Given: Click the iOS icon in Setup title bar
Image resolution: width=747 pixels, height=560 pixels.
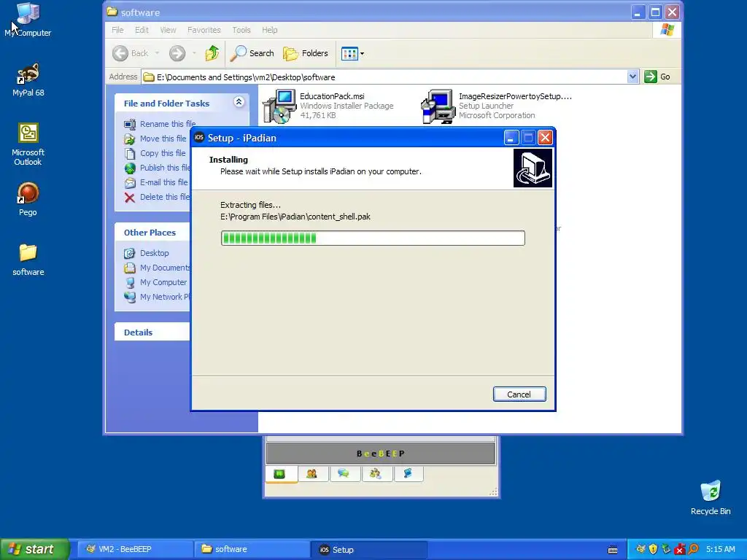Looking at the screenshot, I should tap(199, 138).
